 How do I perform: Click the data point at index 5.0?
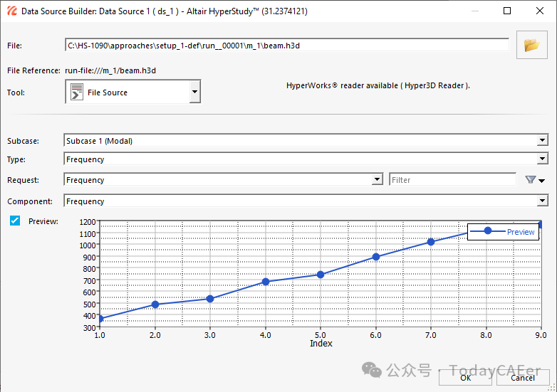(x=321, y=275)
